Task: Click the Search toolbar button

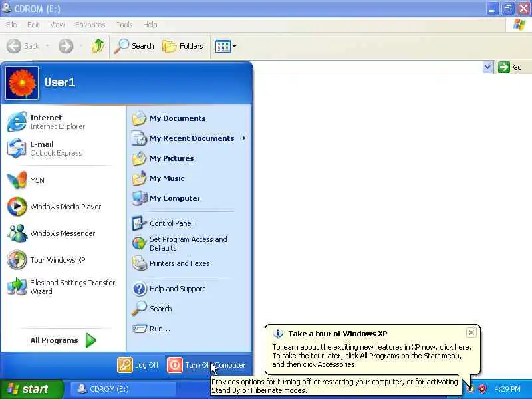Action: [x=134, y=46]
